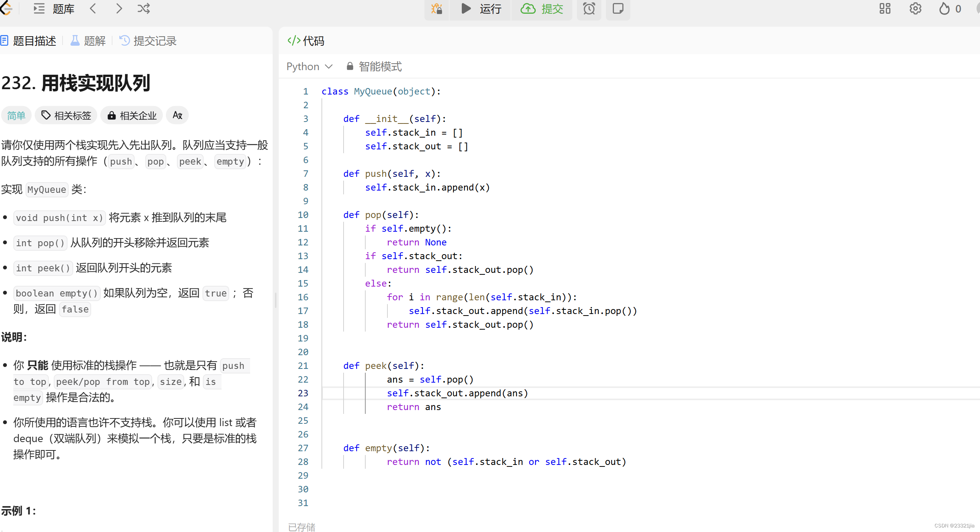The width and height of the screenshot is (980, 532).
Task: Click 'return None' on line 12
Action: 416,242
